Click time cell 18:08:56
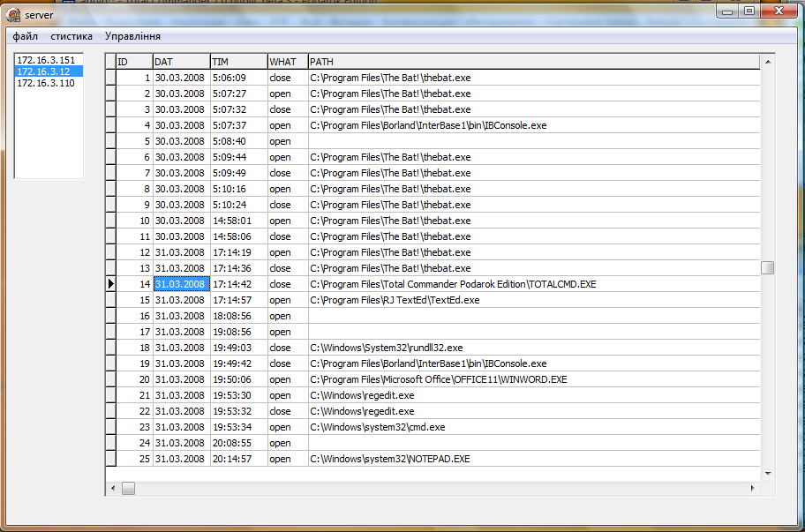The image size is (805, 532). pos(239,316)
